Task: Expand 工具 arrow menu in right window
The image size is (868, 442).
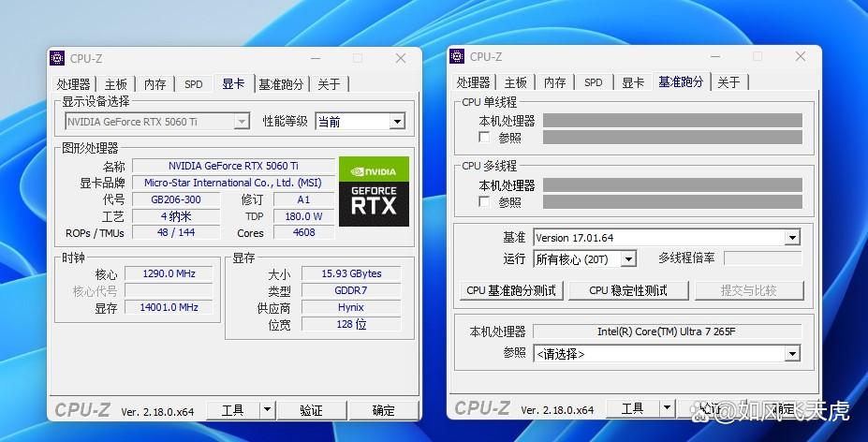Action: 667,409
